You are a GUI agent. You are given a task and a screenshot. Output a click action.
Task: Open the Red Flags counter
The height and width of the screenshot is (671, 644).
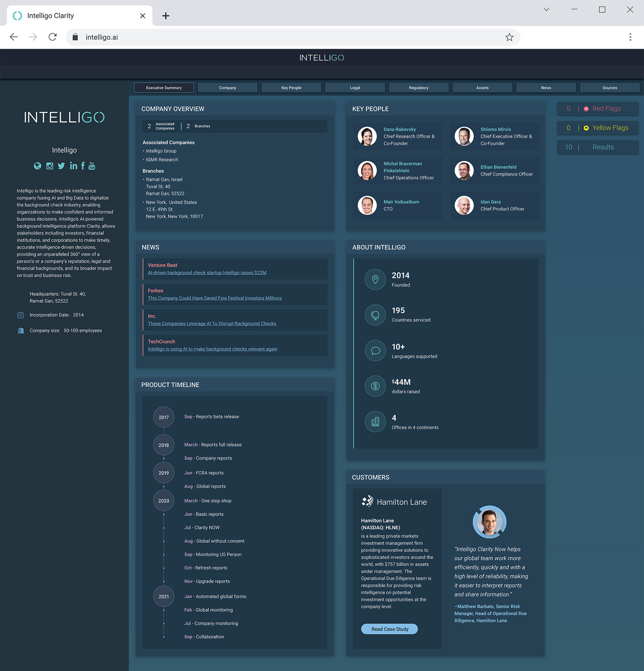[x=597, y=109]
